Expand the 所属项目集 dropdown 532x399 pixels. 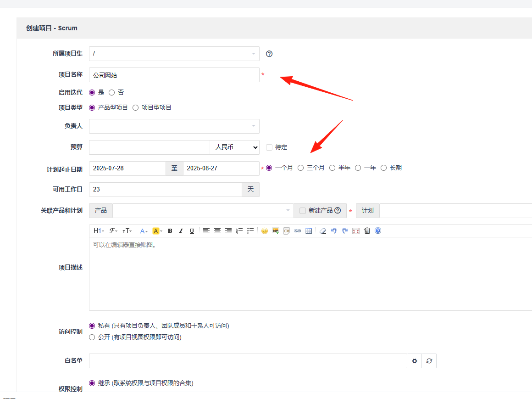tap(174, 54)
